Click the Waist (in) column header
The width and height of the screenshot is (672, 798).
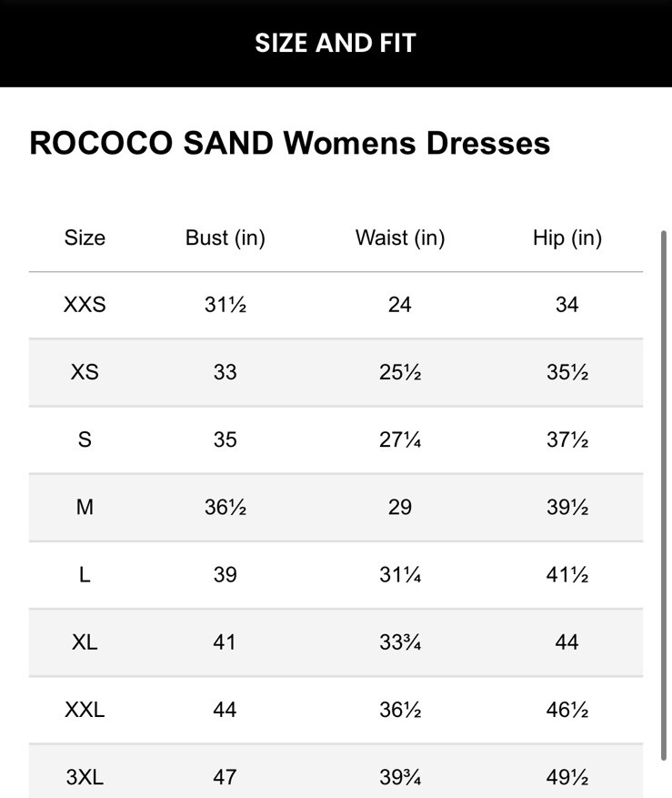pos(399,238)
